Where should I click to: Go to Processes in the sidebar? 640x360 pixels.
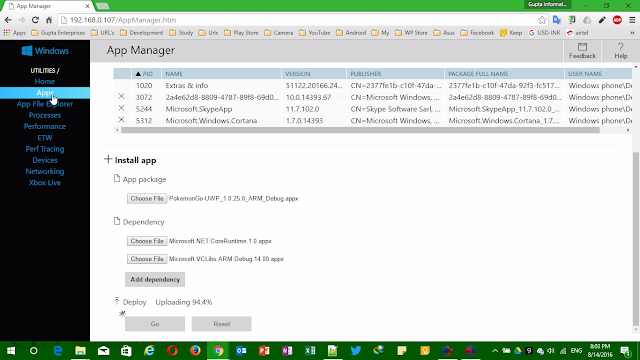click(45, 116)
